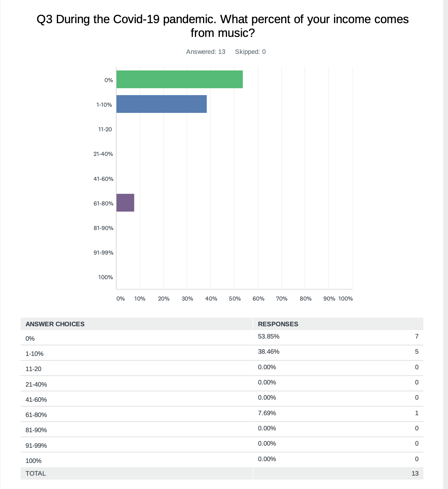The width and height of the screenshot is (448, 489).
Task: Click the 81-90% label on chart y-axis
Action: coord(103,228)
